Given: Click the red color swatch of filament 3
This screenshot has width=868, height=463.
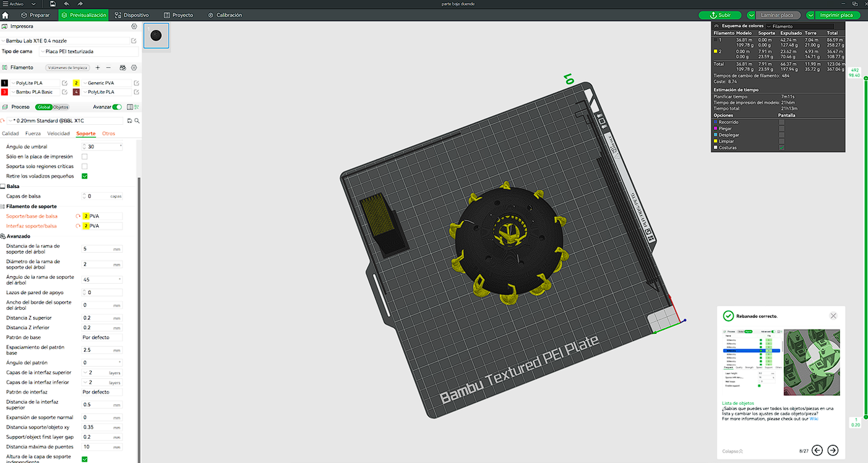Looking at the screenshot, I should (x=4, y=92).
